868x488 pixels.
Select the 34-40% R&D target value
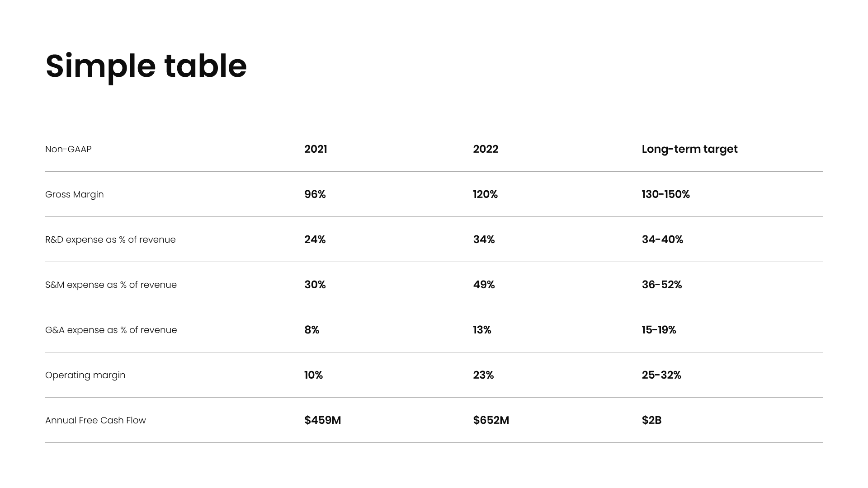point(662,239)
